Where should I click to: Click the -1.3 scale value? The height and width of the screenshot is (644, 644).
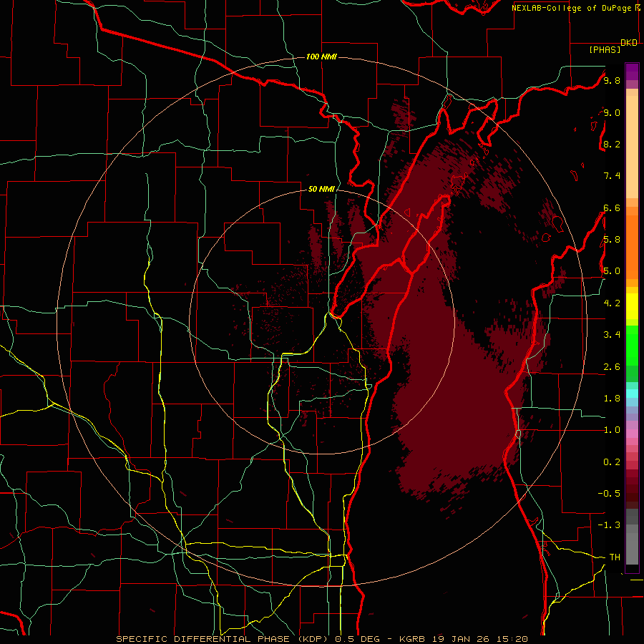609,525
